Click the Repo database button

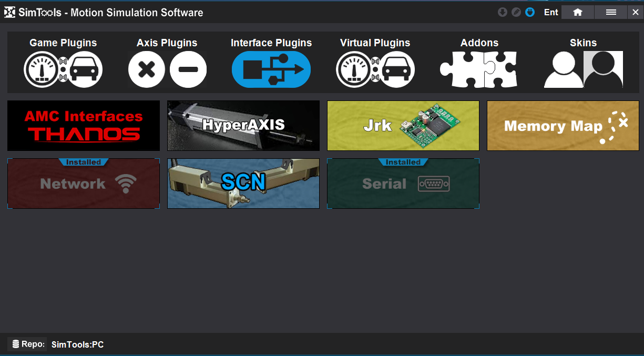coord(27,344)
